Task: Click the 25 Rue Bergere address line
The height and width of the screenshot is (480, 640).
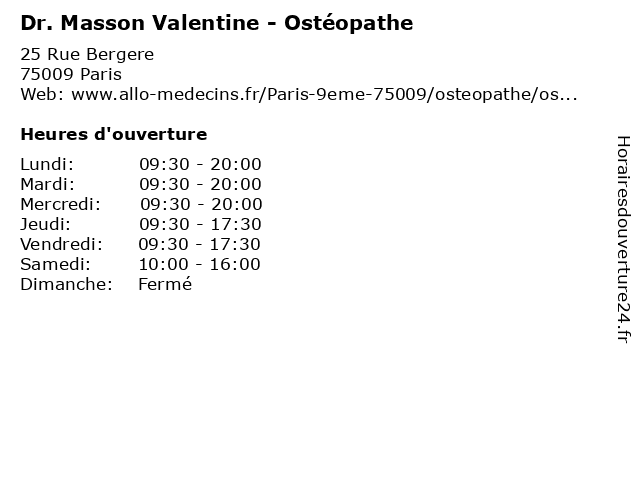Action: point(87,54)
